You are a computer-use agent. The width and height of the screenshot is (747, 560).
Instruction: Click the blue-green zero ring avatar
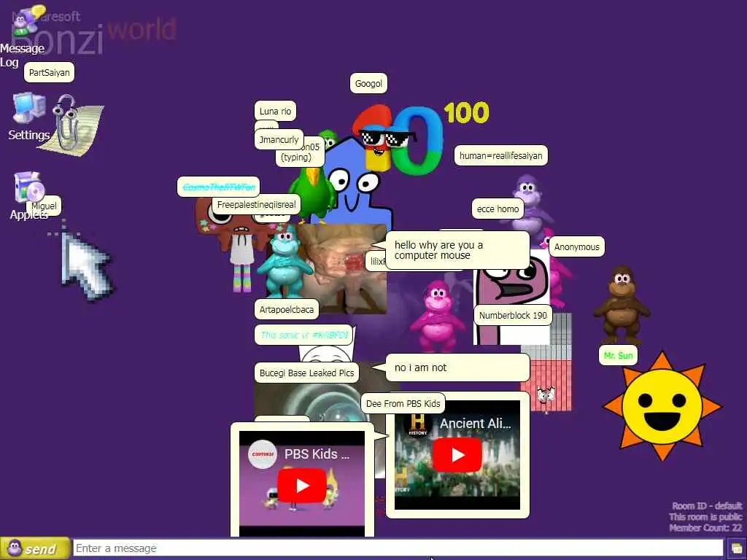click(419, 140)
